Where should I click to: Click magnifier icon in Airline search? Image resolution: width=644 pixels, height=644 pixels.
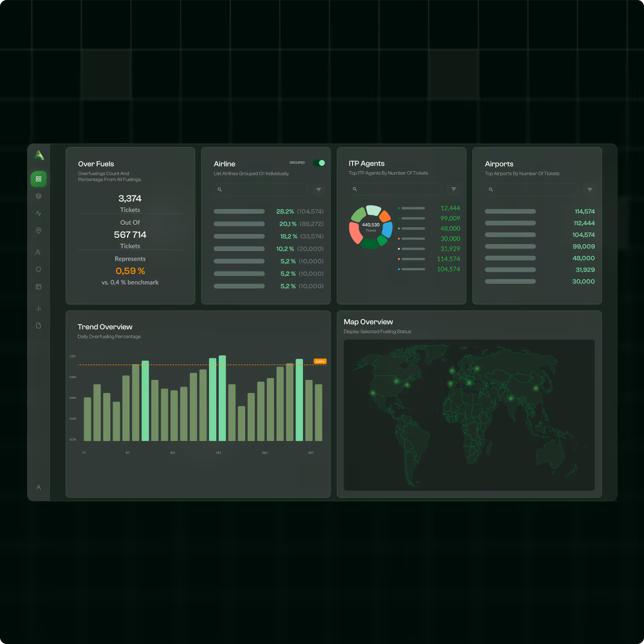220,189
